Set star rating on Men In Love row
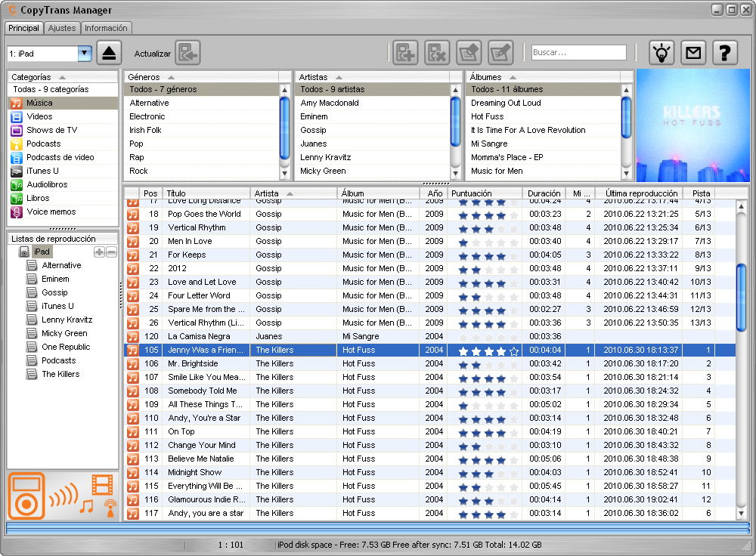This screenshot has width=756, height=556. [x=488, y=242]
